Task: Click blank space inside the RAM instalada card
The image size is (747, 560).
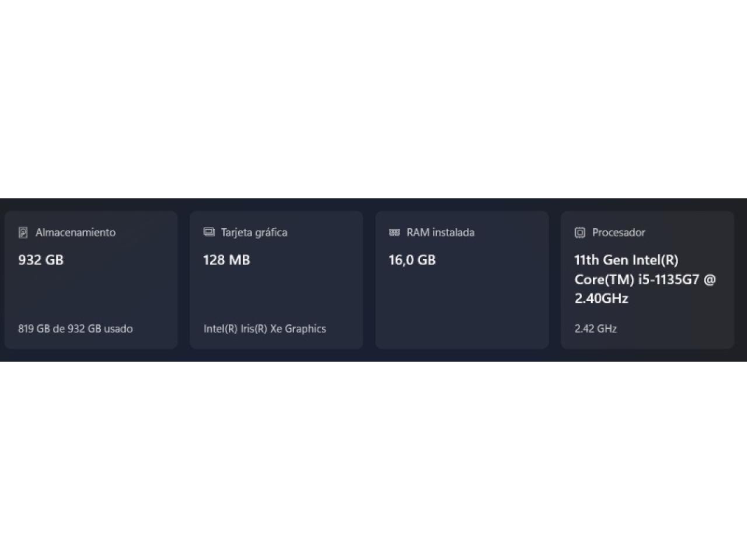Action: 462,303
